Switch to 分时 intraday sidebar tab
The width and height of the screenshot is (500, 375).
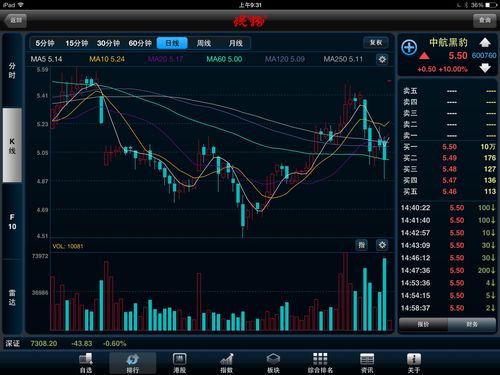(x=12, y=70)
